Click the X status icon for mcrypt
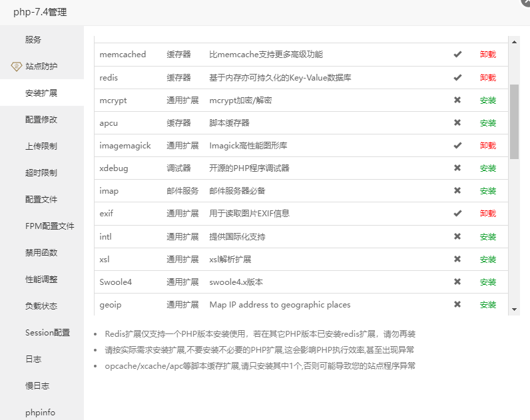This screenshot has width=530, height=420. pyautogui.click(x=457, y=100)
